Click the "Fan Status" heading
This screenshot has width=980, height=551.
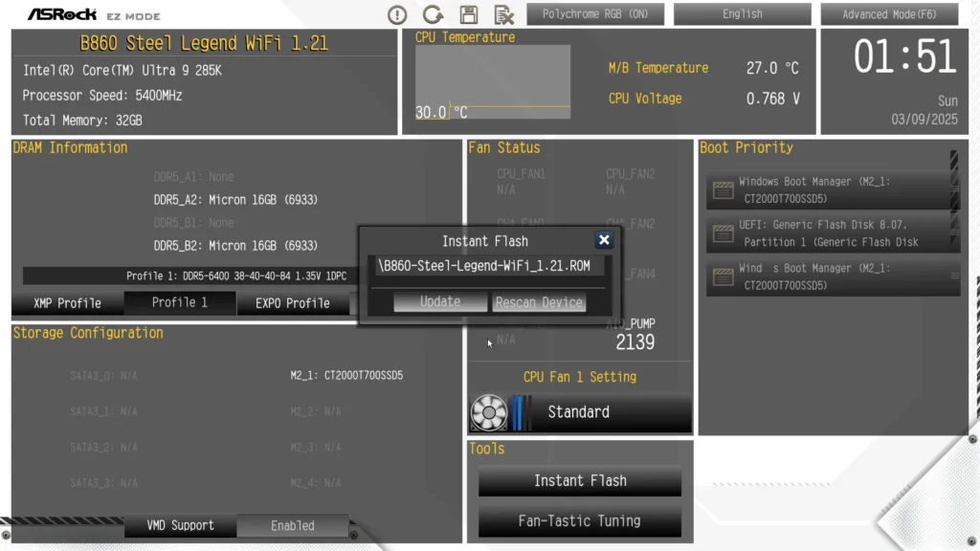[x=504, y=148]
